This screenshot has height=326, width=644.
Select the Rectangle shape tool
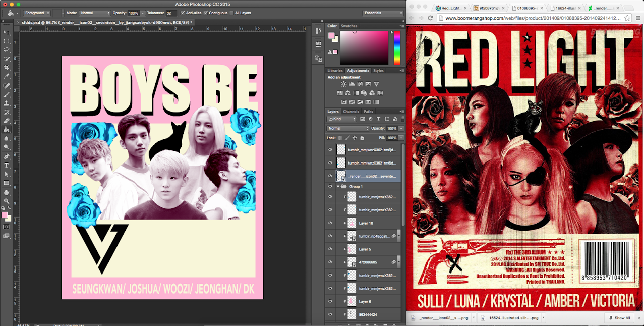(x=7, y=183)
